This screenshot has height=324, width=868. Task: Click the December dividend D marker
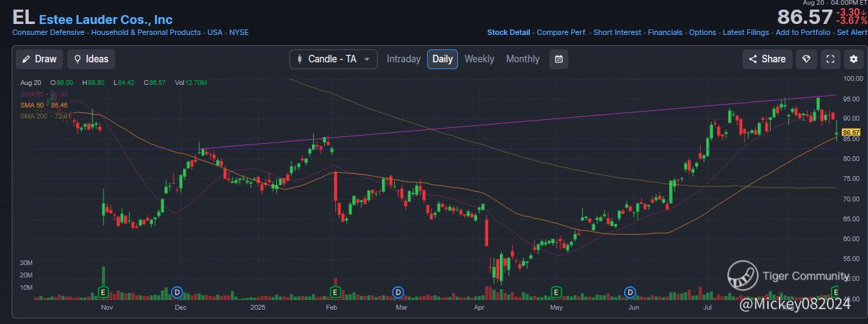pos(177,292)
